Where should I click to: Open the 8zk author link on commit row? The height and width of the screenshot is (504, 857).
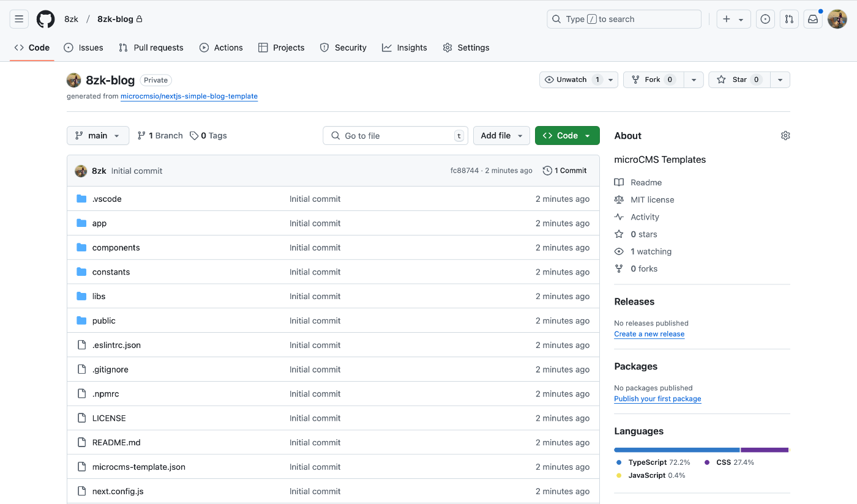click(99, 171)
